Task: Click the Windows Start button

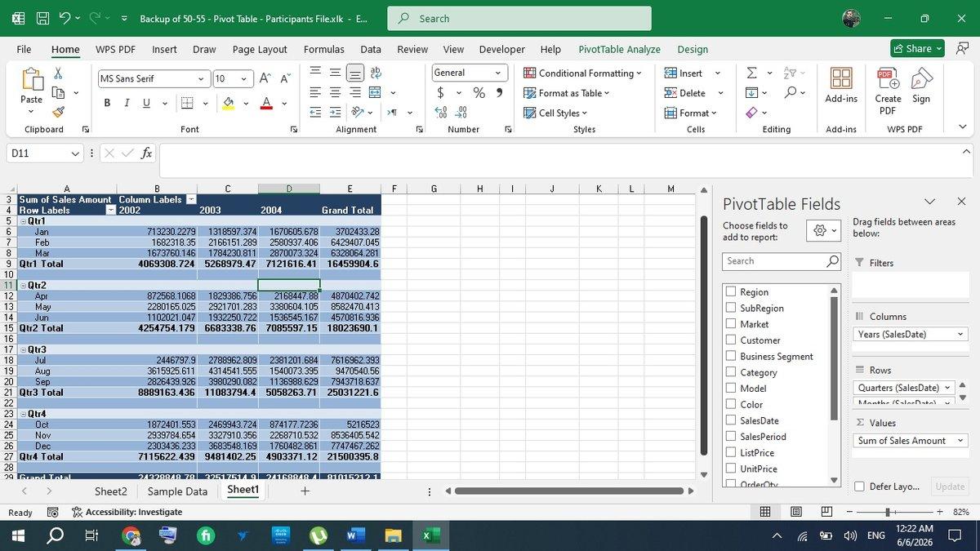Action: click(x=18, y=535)
